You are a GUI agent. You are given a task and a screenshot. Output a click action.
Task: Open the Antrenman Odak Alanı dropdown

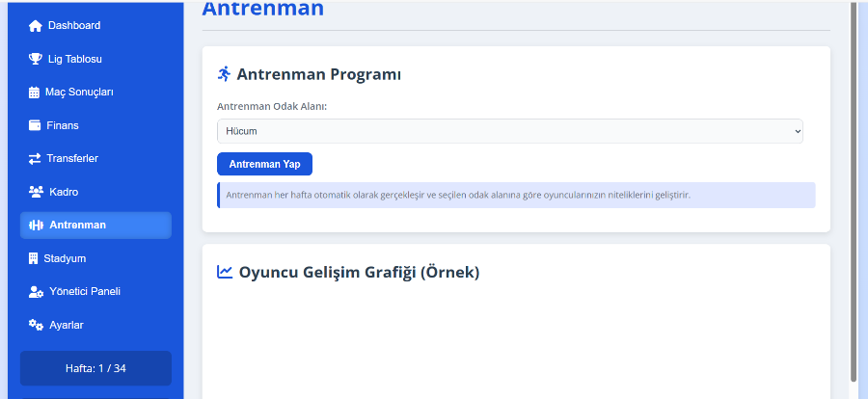click(x=510, y=131)
